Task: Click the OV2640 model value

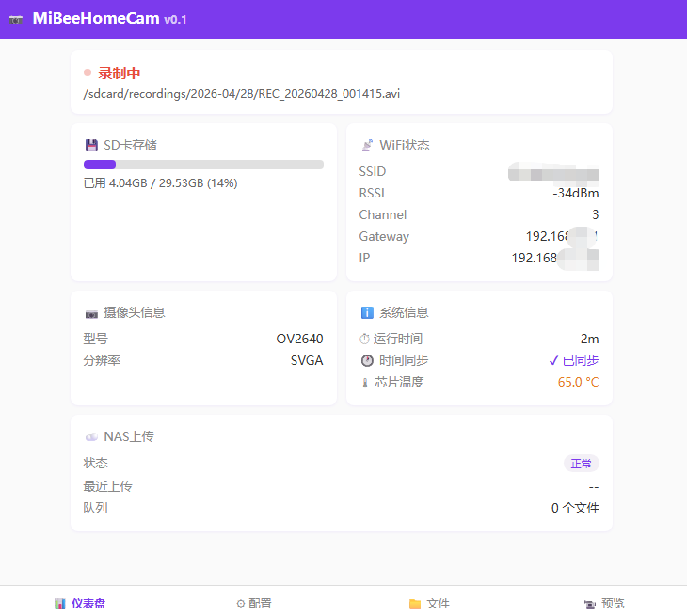Action: point(299,339)
